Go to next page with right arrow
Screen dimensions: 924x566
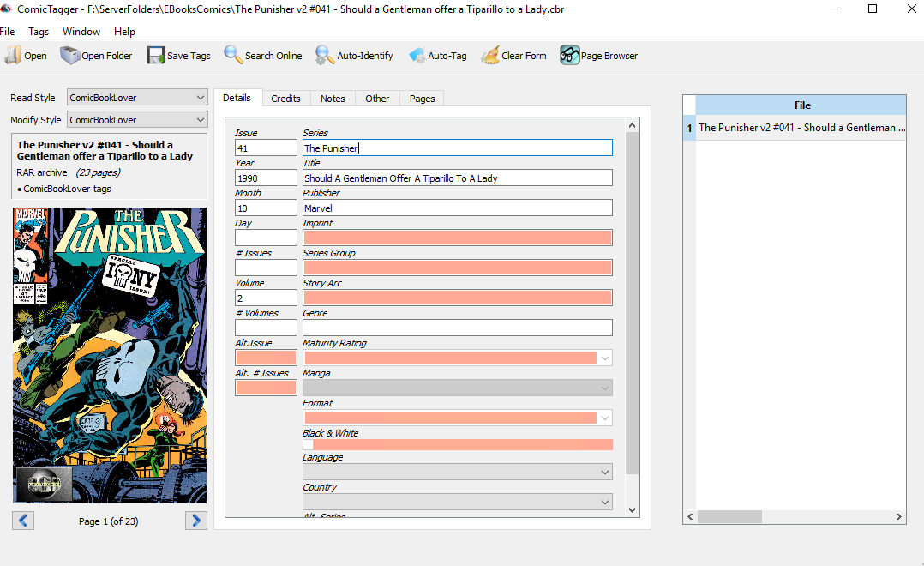pos(195,521)
